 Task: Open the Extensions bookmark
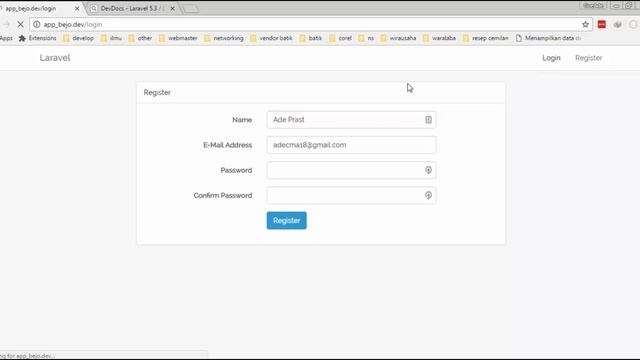coord(38,38)
